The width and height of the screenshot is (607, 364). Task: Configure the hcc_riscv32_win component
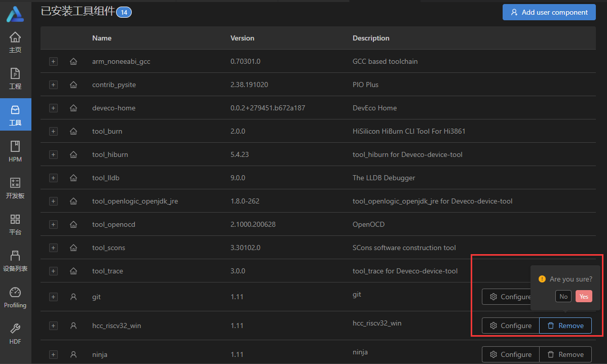pos(511,326)
